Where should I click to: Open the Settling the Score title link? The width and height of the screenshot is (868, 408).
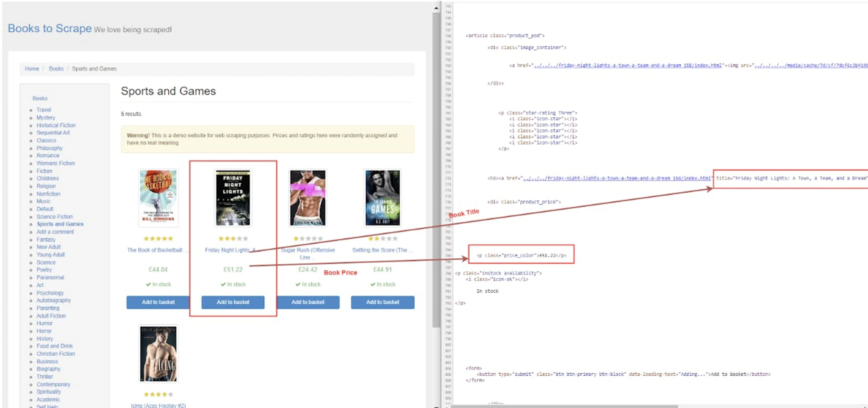coord(382,251)
